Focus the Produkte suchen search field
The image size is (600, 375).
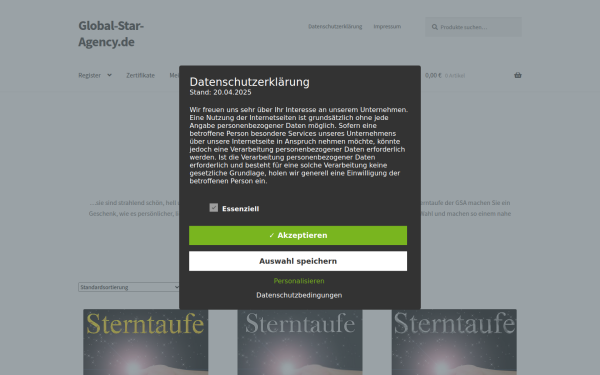(x=473, y=27)
